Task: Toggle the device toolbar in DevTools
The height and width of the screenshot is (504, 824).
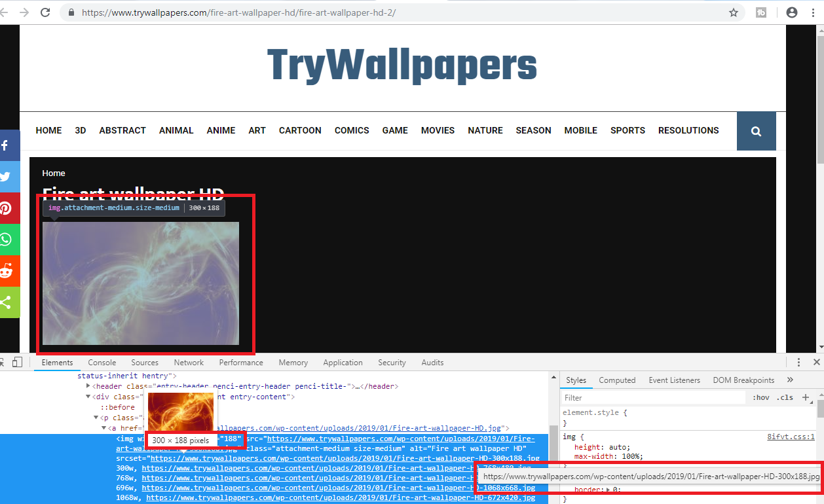Action: click(x=18, y=362)
